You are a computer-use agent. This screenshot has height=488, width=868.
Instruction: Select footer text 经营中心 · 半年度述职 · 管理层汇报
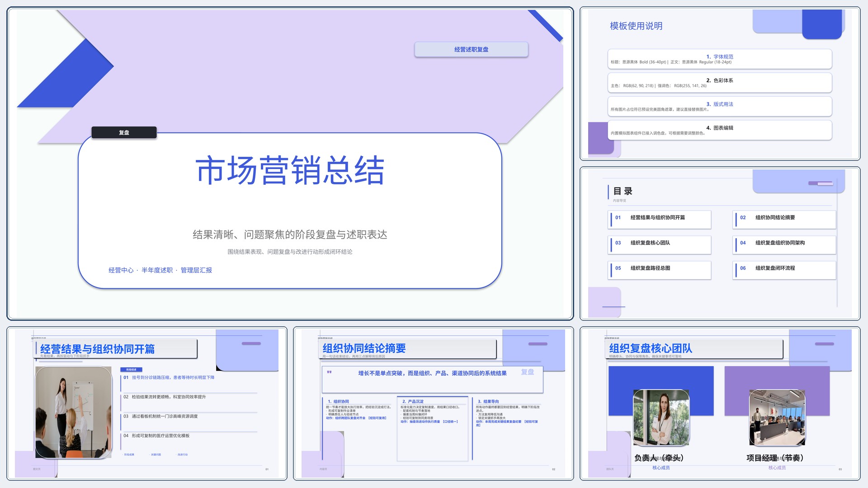(160, 270)
